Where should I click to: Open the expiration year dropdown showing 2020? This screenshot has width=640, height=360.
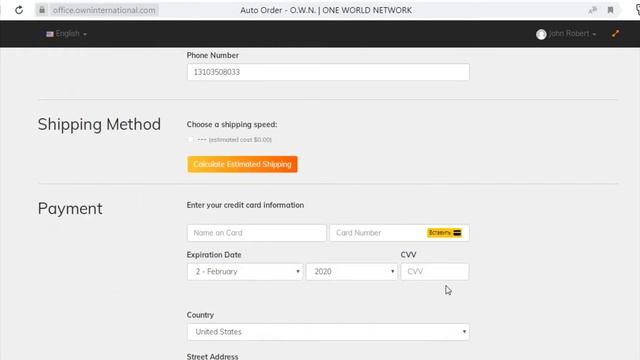(x=352, y=272)
